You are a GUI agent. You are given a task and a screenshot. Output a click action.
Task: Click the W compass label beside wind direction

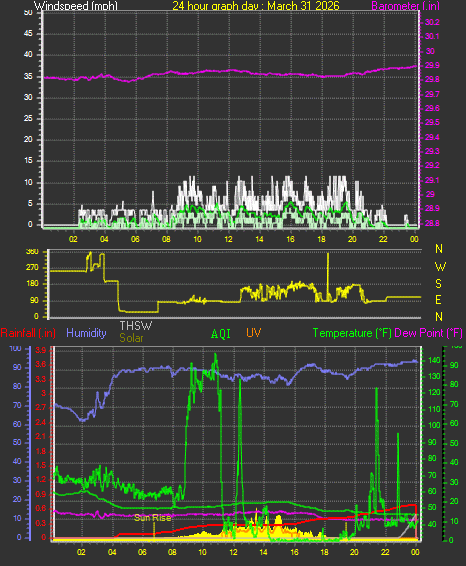440,267
